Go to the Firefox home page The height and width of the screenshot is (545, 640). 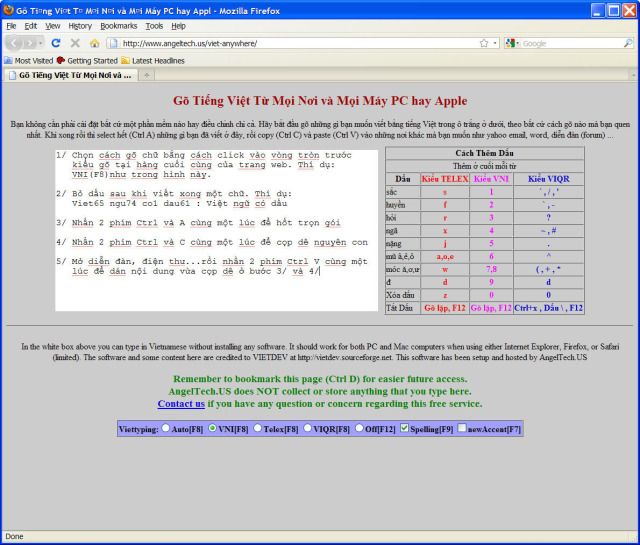pyautogui.click(x=94, y=43)
